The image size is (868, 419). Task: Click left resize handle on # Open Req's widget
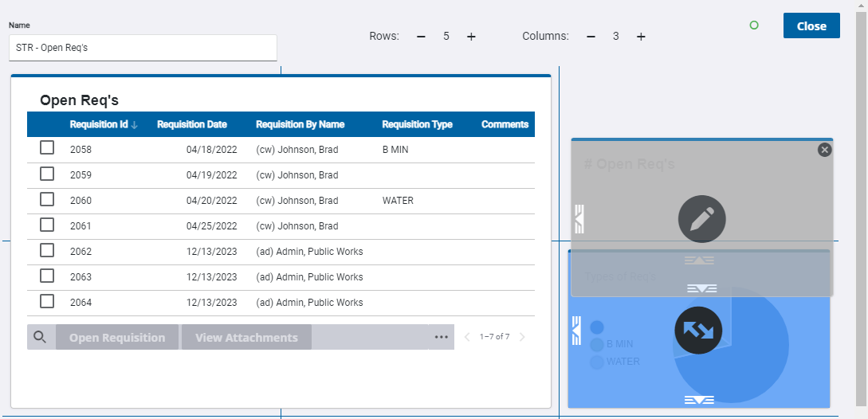point(579,218)
